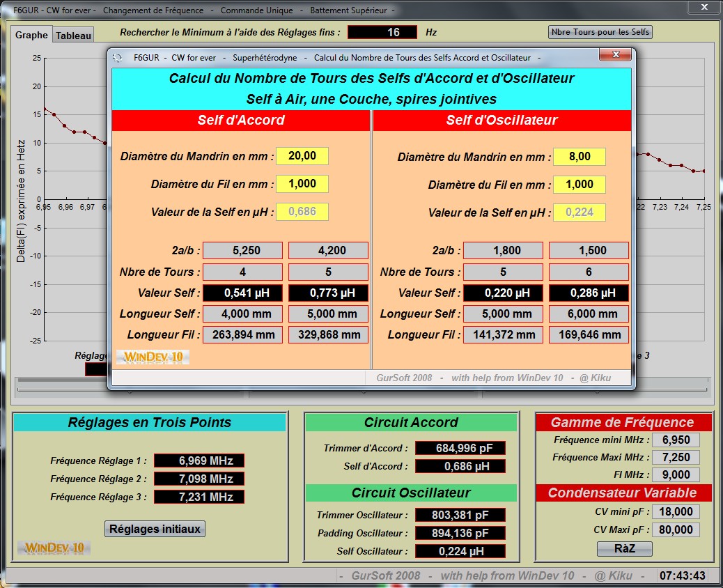Switch to the Tableau tab
The image size is (723, 588).
click(74, 36)
